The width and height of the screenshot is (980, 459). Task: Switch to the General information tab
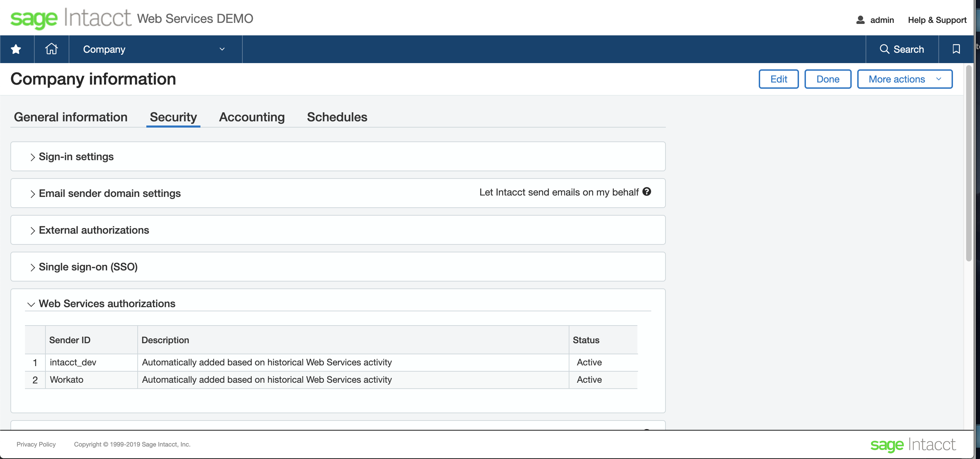71,116
